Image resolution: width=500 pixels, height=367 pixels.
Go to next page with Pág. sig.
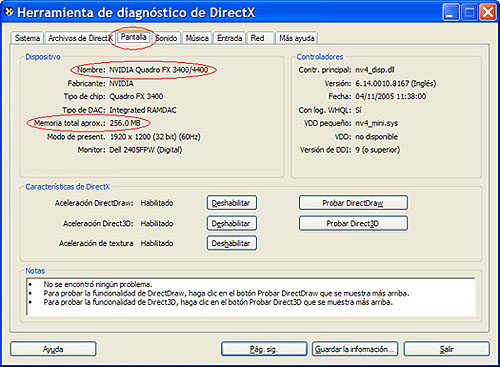(264, 349)
